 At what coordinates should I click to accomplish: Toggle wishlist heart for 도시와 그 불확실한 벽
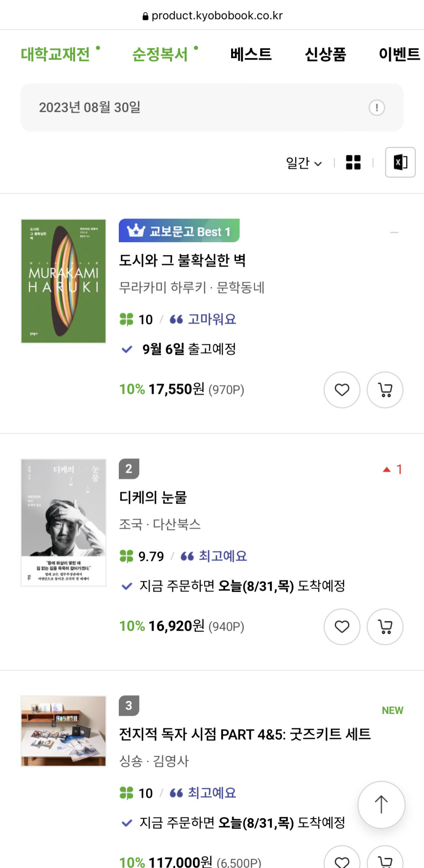pos(342,390)
